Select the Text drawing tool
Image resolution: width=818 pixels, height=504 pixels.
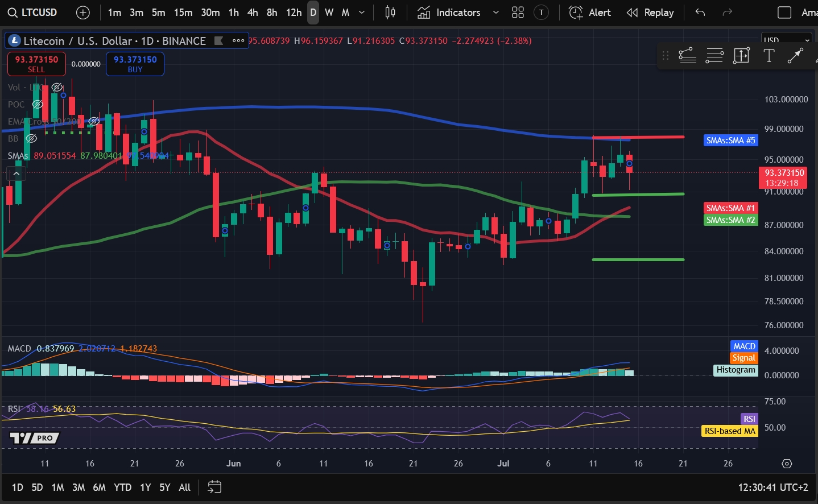(769, 56)
